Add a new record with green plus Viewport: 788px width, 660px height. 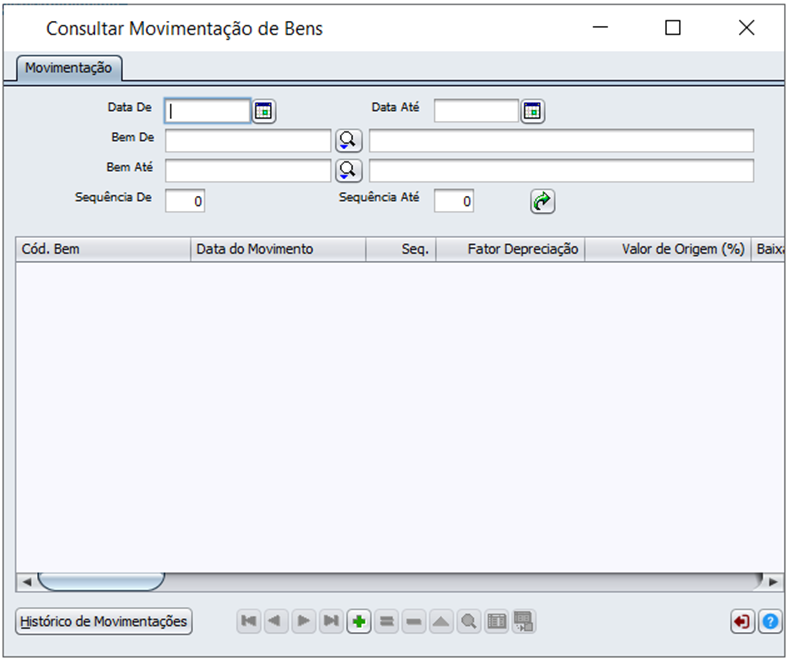359,621
